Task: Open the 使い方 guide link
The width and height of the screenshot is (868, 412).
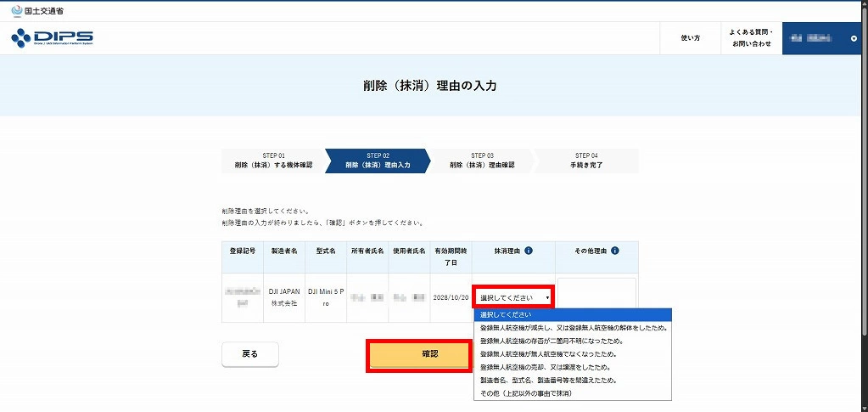Action: 690,38
